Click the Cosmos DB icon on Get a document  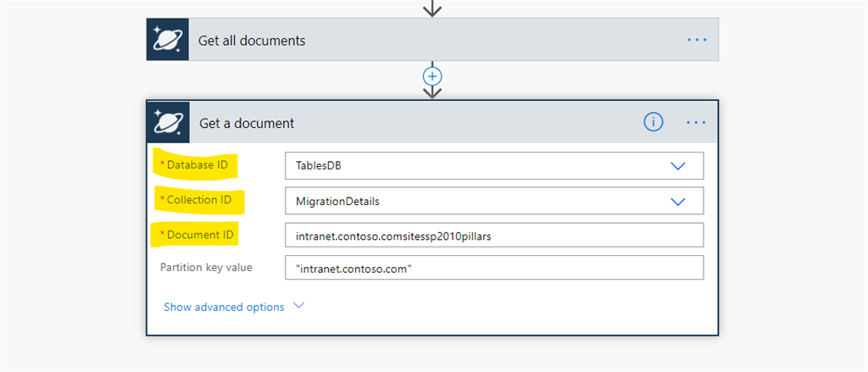pyautogui.click(x=169, y=122)
